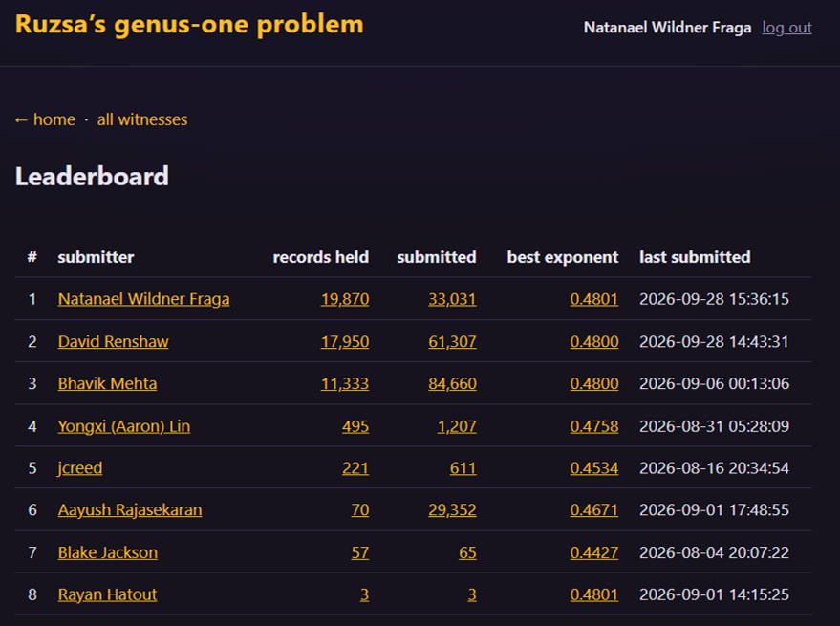Screen dimensions: 840x626
Task: Click submitted count 29,352
Action: pos(452,509)
